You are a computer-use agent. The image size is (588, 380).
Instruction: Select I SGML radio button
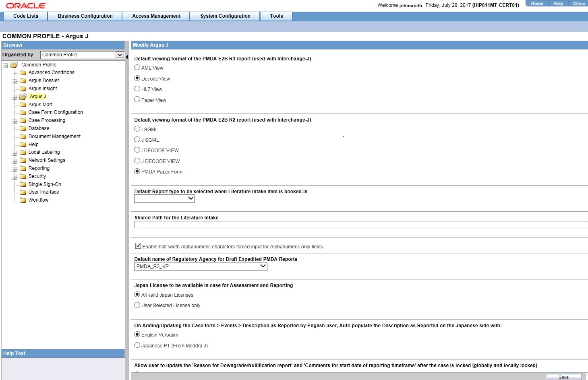(x=137, y=129)
